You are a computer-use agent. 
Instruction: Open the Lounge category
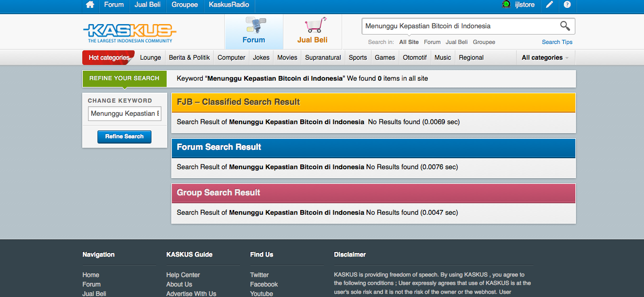pyautogui.click(x=150, y=58)
